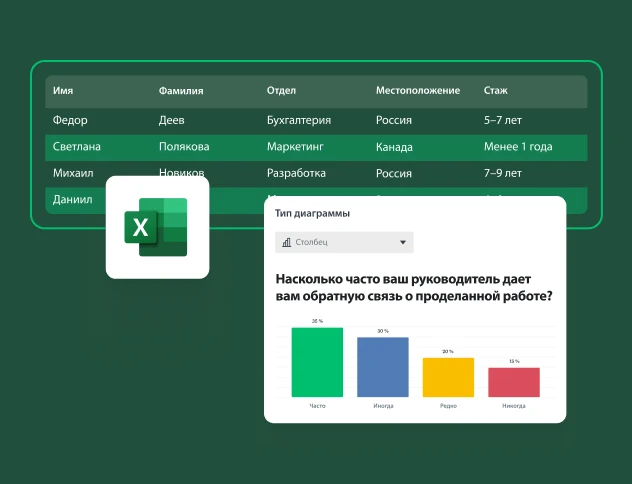The width and height of the screenshot is (632, 484).
Task: Select the blue Иногда bar
Action: pos(383,367)
